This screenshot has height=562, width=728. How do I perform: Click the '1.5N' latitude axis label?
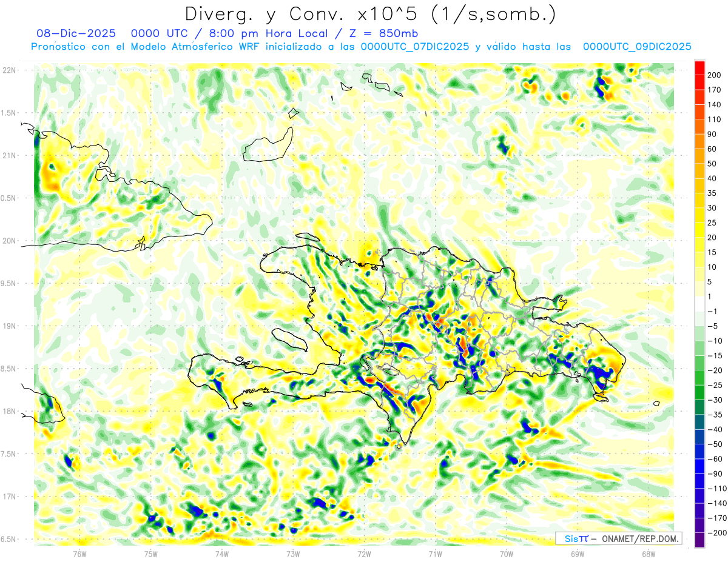pos(8,113)
